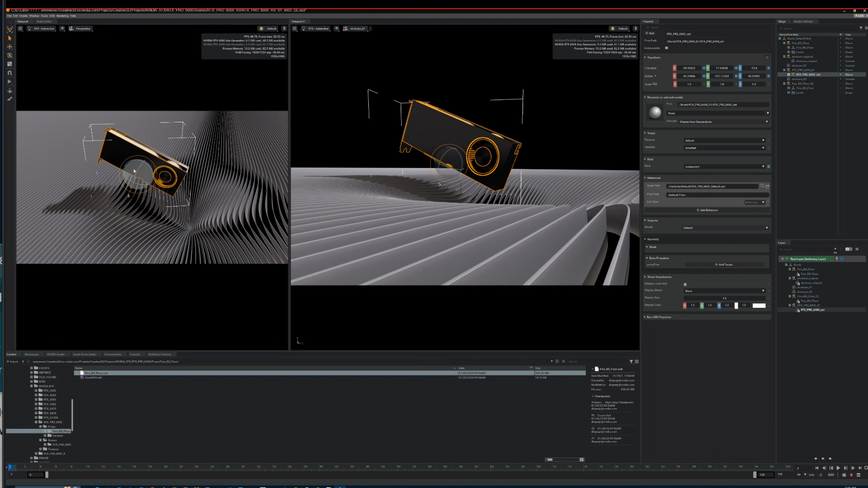The width and height of the screenshot is (868, 488).
Task: Toggle Display Local Axis checkbox
Action: (x=685, y=285)
